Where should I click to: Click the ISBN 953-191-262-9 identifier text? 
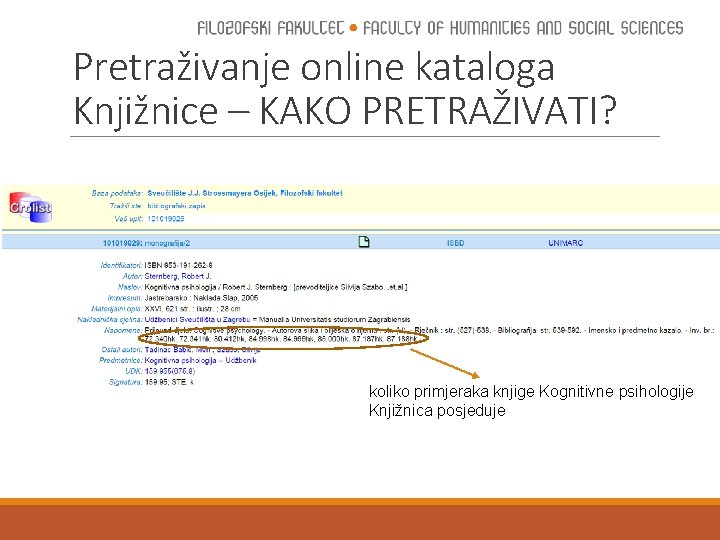[178, 265]
